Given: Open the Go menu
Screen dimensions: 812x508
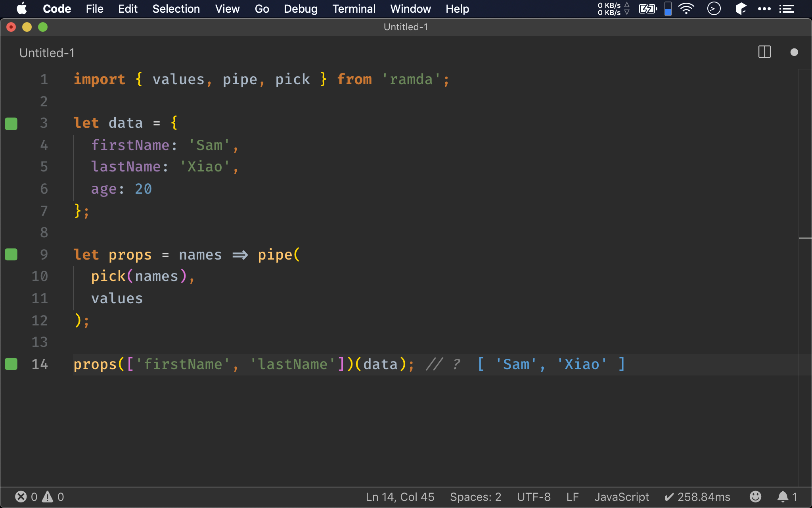Looking at the screenshot, I should coord(262,9).
